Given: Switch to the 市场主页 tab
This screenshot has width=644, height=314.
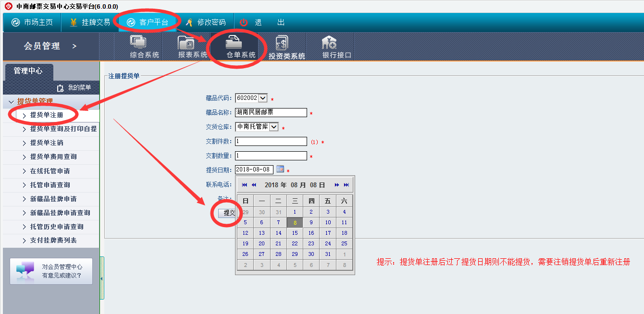Looking at the screenshot, I should coord(33,23).
